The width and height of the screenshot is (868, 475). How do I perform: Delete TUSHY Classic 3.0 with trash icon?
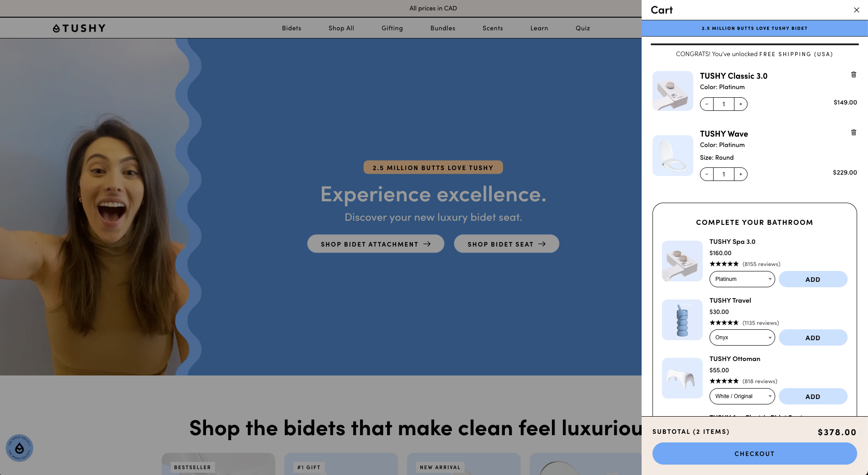[x=854, y=75]
